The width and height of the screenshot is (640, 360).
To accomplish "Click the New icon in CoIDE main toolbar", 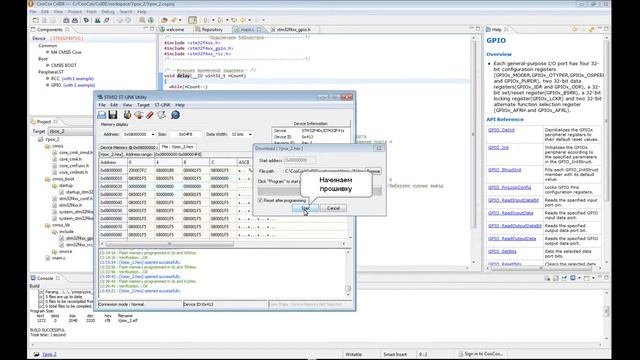I will click(x=36, y=20).
